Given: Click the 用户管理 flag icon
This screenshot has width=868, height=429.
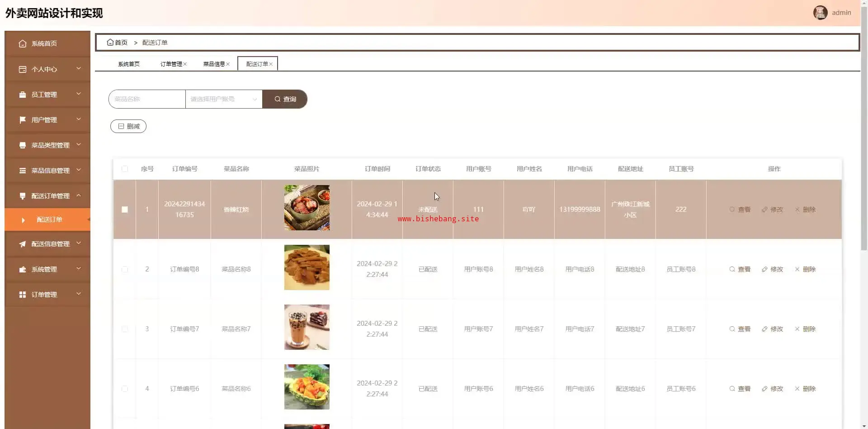Looking at the screenshot, I should pyautogui.click(x=23, y=120).
